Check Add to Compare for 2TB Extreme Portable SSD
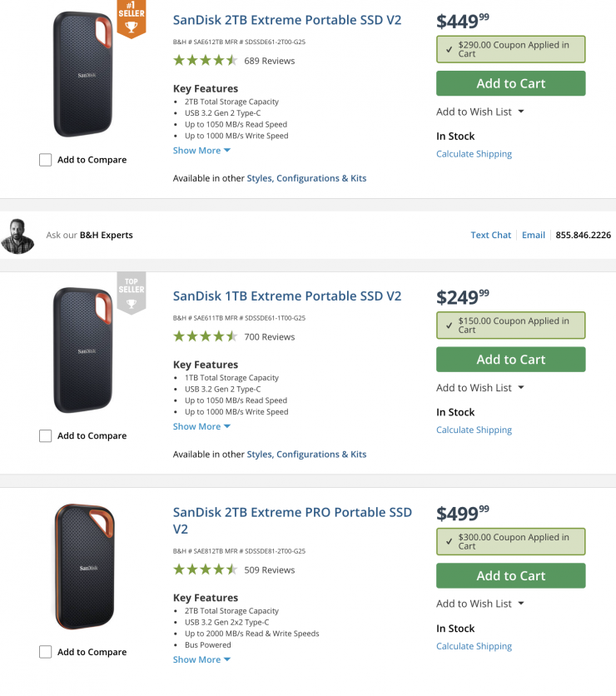Image resolution: width=616 pixels, height=696 pixels. click(x=46, y=160)
